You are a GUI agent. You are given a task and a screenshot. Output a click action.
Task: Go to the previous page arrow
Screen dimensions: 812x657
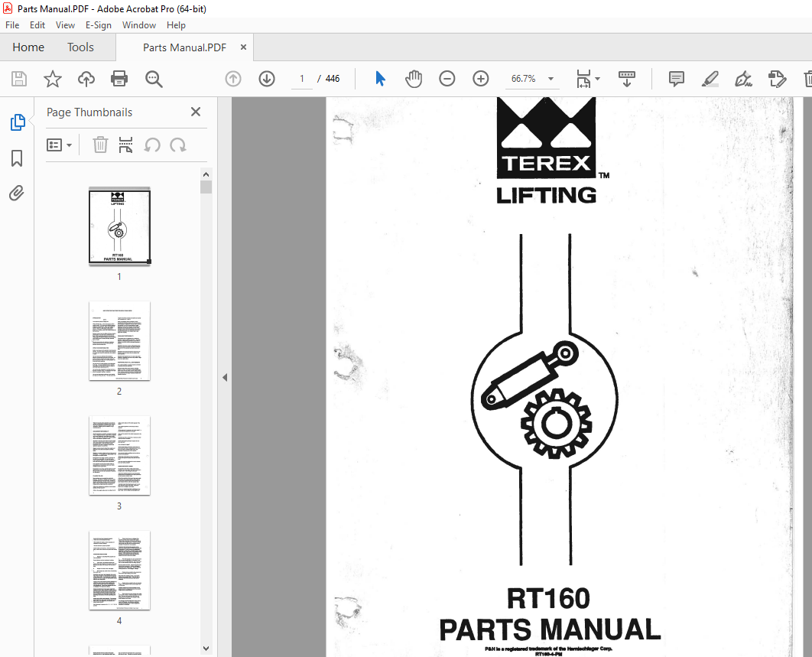pos(233,79)
